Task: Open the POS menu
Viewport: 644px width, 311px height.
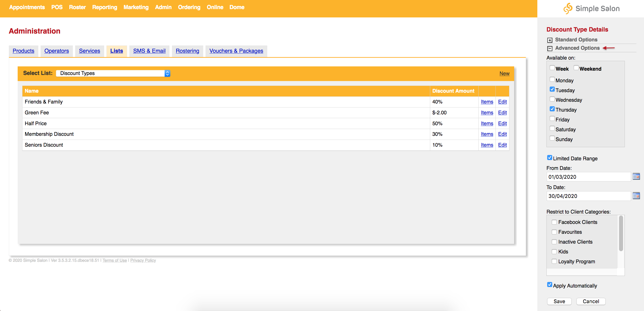Action: tap(57, 7)
